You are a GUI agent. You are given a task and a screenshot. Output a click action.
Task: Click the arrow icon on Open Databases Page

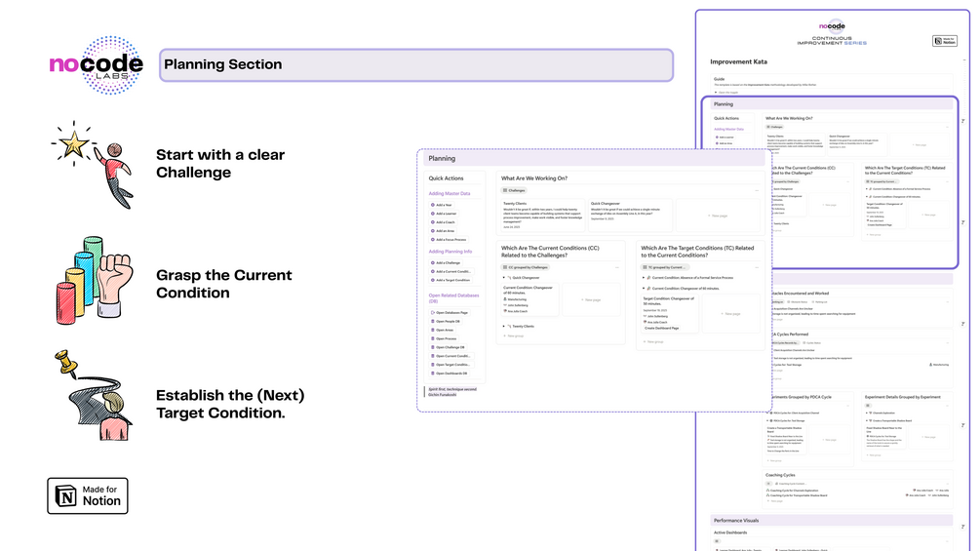click(x=433, y=313)
